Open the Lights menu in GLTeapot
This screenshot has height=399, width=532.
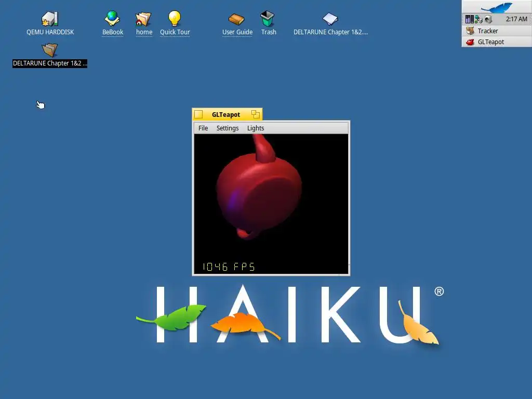[x=256, y=128]
